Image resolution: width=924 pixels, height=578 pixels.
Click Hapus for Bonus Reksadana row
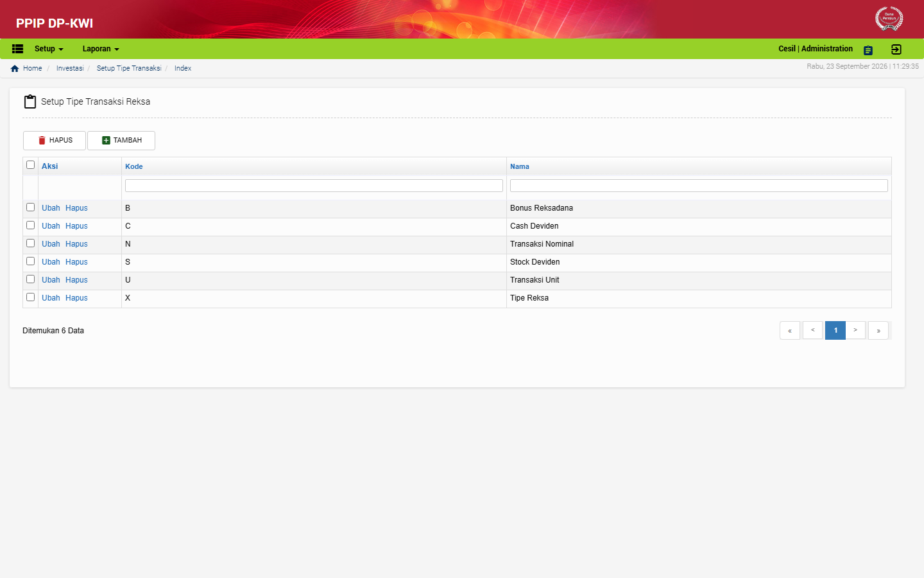[x=76, y=208]
